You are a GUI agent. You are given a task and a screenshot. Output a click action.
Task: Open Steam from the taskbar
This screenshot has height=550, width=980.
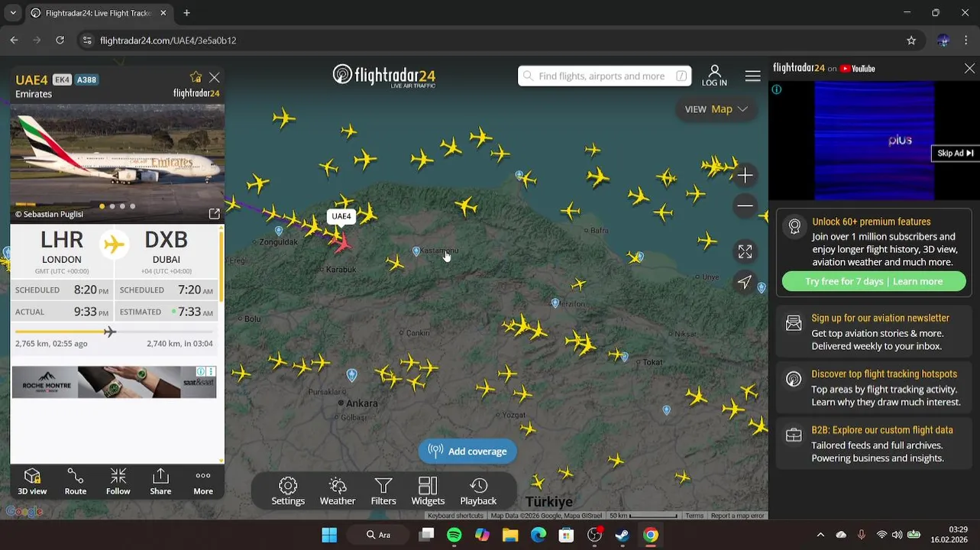(623, 535)
